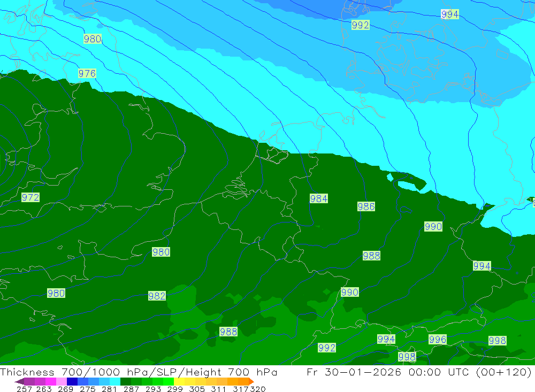Screen dimensions: 535x392
Task: Pick the pale pink legend swatch
Action: tap(62, 381)
